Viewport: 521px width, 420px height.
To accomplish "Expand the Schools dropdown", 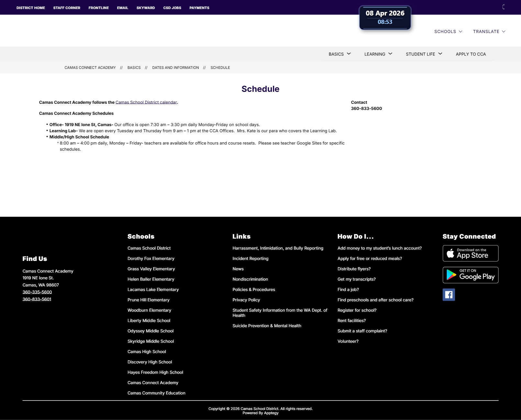I will (448, 31).
